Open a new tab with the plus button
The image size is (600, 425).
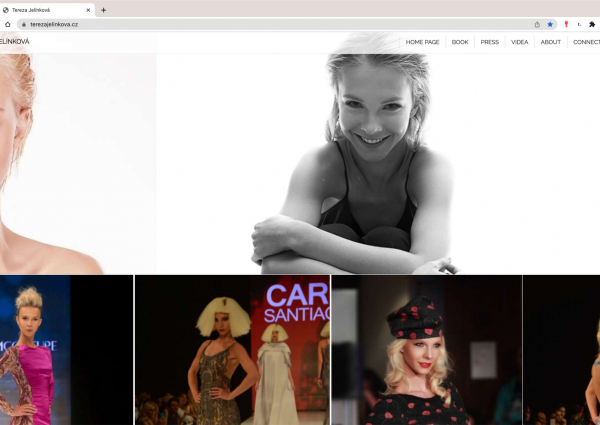tap(104, 9)
